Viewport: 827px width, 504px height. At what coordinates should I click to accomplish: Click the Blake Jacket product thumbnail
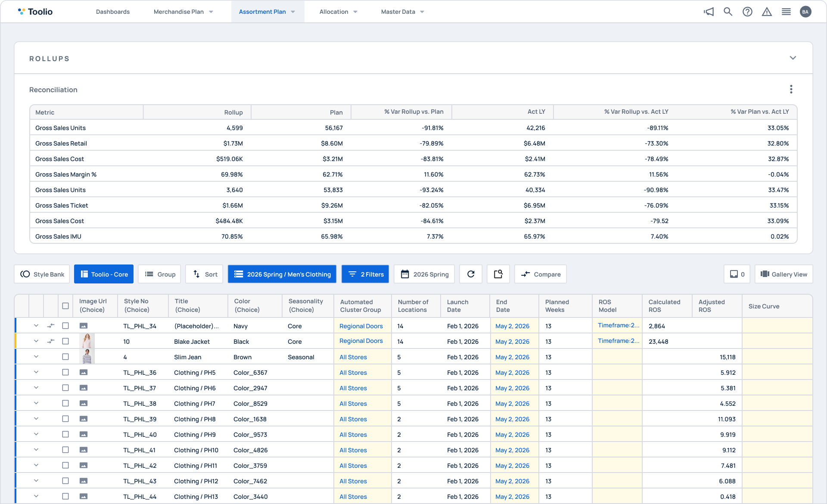pos(87,341)
